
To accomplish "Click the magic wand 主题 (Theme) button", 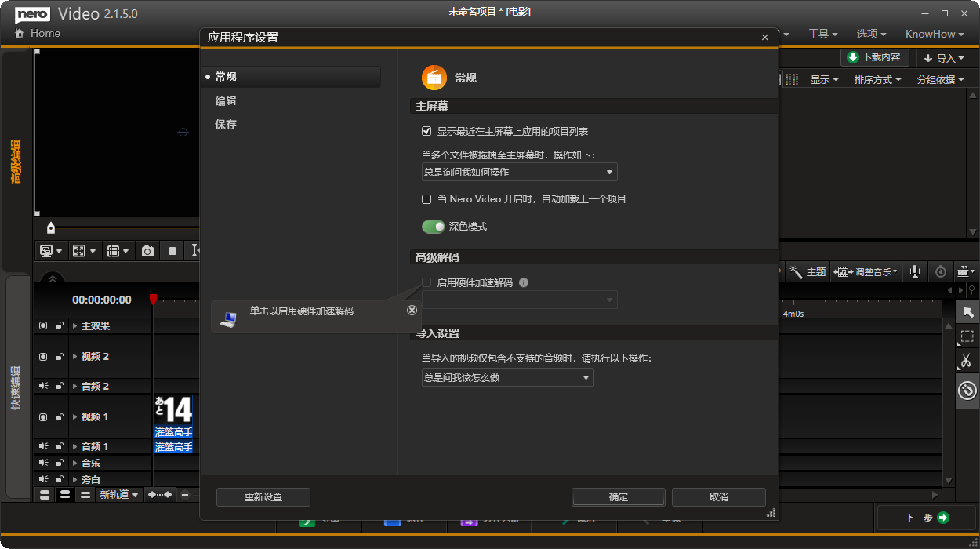I will [x=808, y=271].
